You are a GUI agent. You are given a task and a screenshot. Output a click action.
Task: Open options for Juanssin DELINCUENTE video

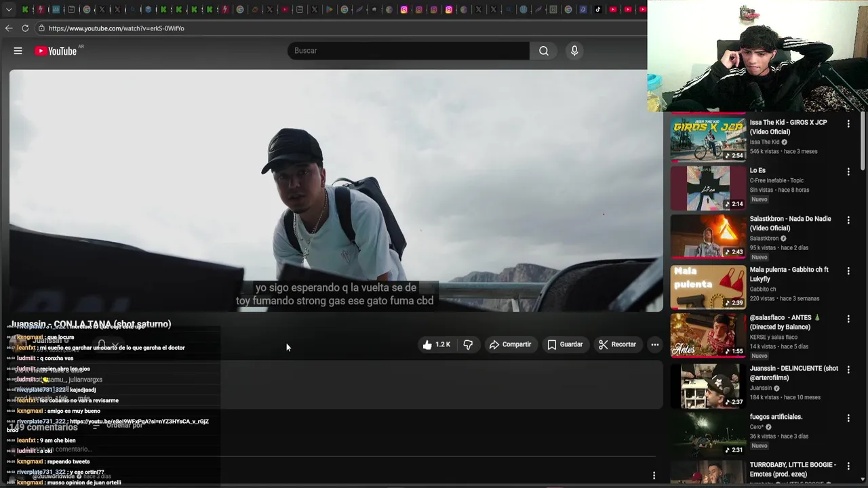pyautogui.click(x=848, y=369)
